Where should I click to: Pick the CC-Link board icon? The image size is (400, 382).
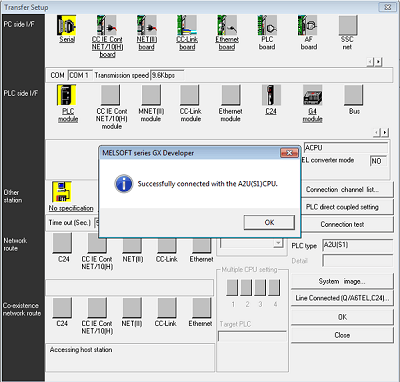pyautogui.click(x=187, y=25)
